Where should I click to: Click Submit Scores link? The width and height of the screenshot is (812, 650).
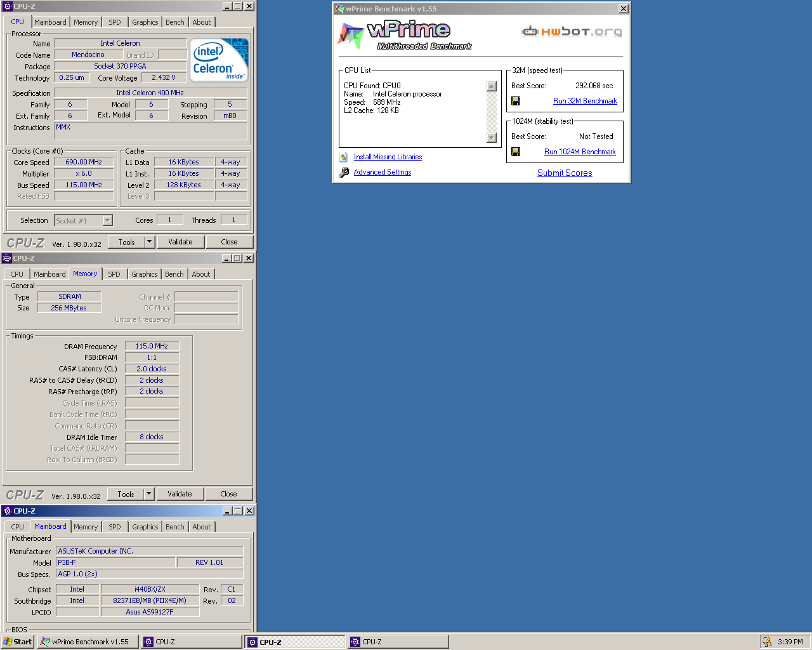pyautogui.click(x=565, y=173)
